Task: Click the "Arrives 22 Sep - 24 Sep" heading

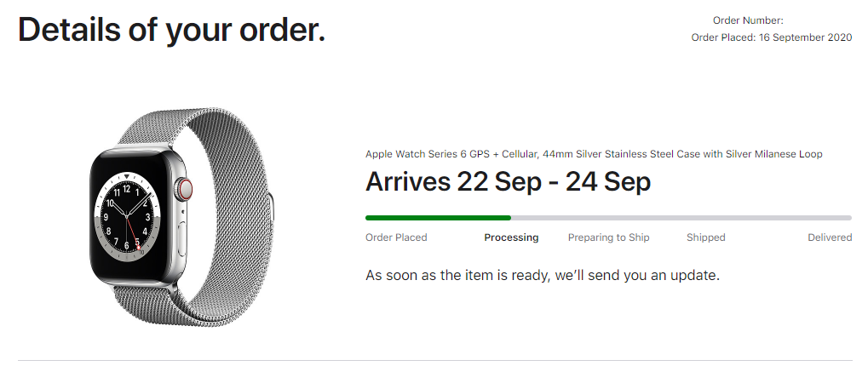Action: click(x=508, y=181)
